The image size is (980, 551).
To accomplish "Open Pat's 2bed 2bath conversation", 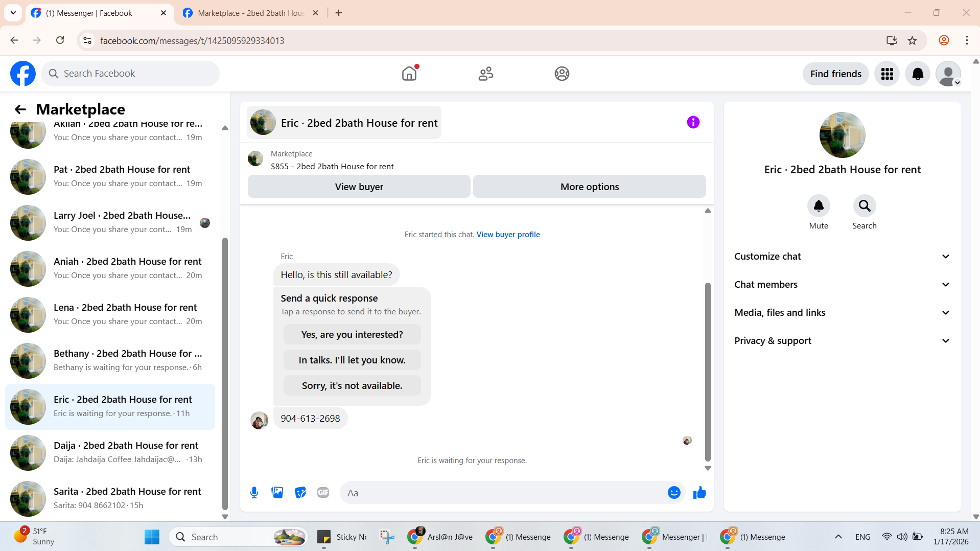I will pyautogui.click(x=110, y=177).
